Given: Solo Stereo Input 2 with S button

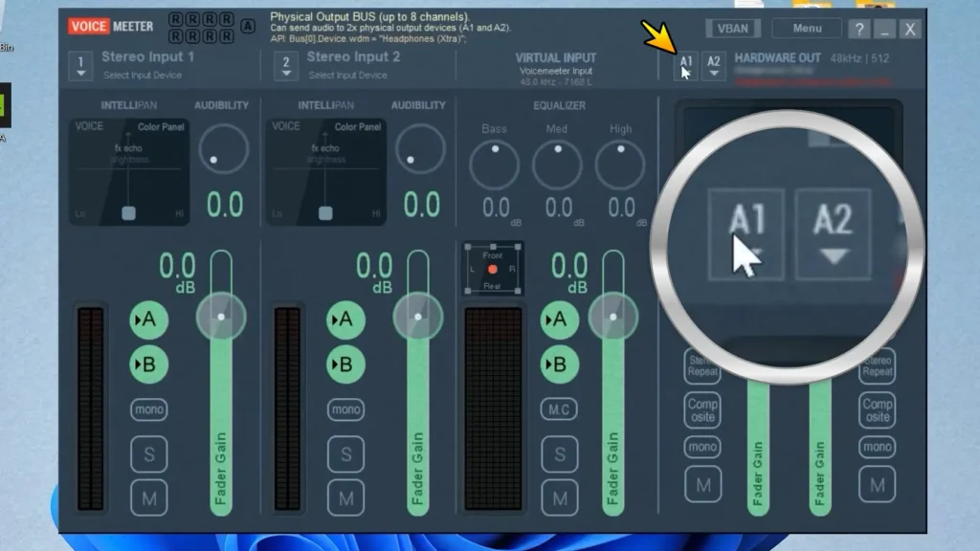Looking at the screenshot, I should pyautogui.click(x=345, y=454).
